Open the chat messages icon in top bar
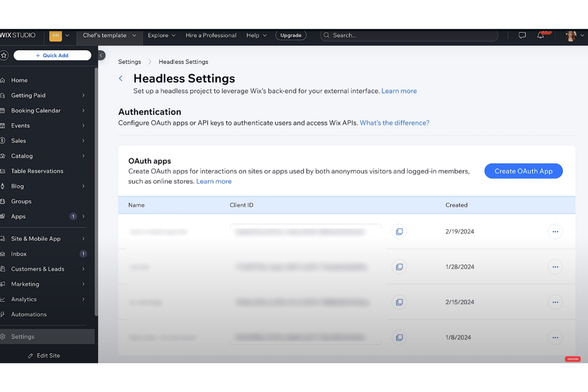588x392 pixels. 522,35
